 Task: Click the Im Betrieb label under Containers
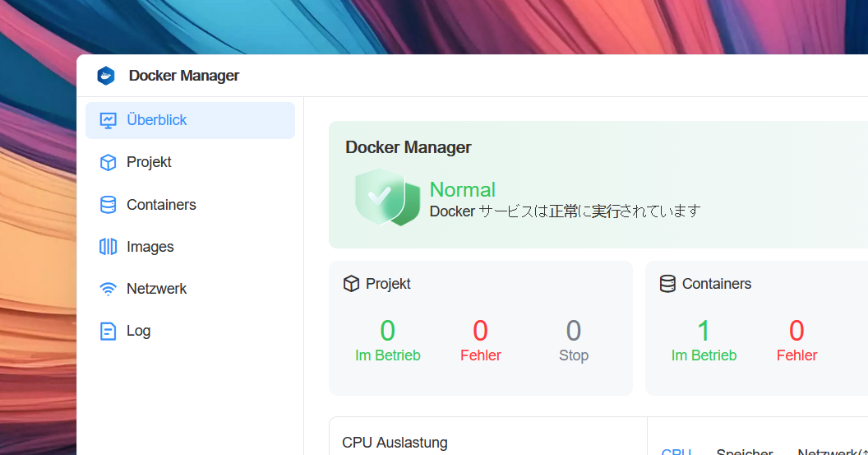point(704,355)
